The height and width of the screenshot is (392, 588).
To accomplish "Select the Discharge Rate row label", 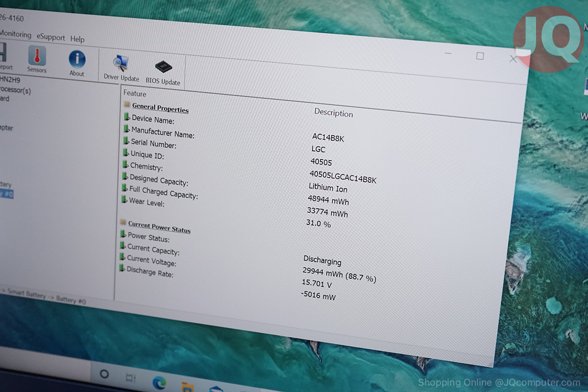I will click(150, 272).
